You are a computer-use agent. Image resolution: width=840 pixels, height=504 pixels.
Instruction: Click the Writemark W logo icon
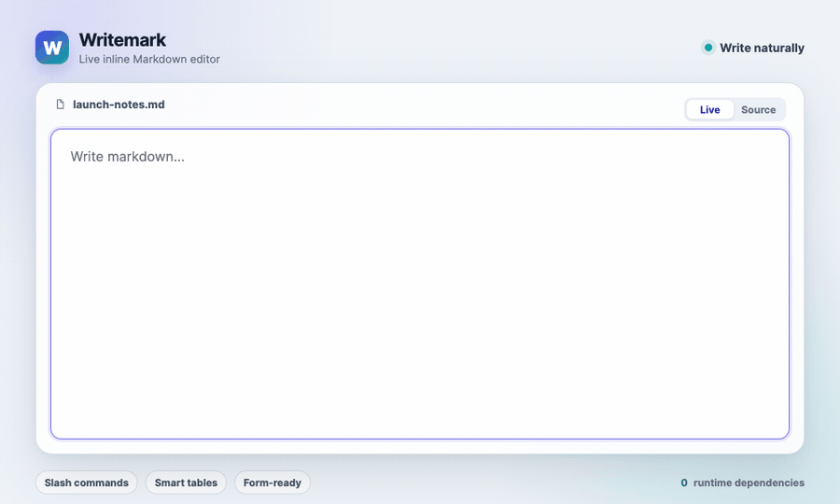(52, 48)
